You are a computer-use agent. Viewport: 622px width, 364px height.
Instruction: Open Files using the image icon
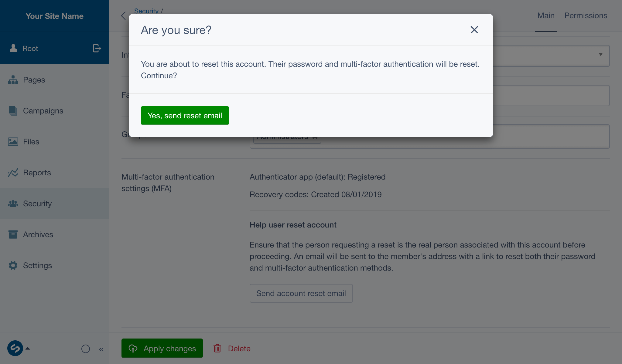point(13,141)
